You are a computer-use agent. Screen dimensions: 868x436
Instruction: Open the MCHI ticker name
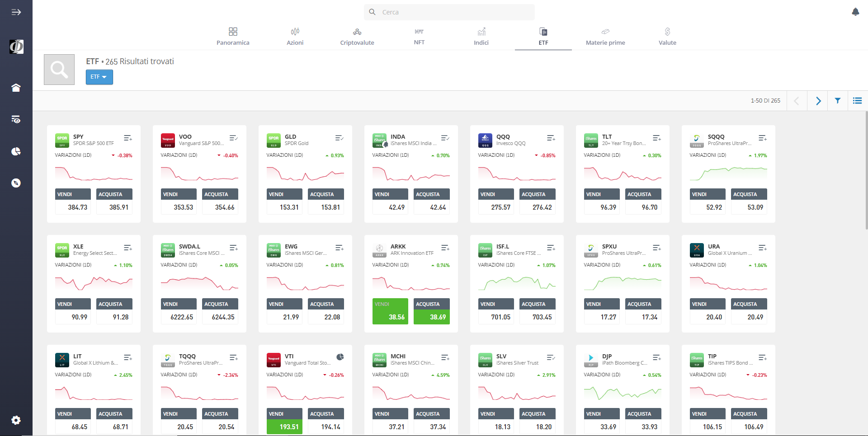398,356
